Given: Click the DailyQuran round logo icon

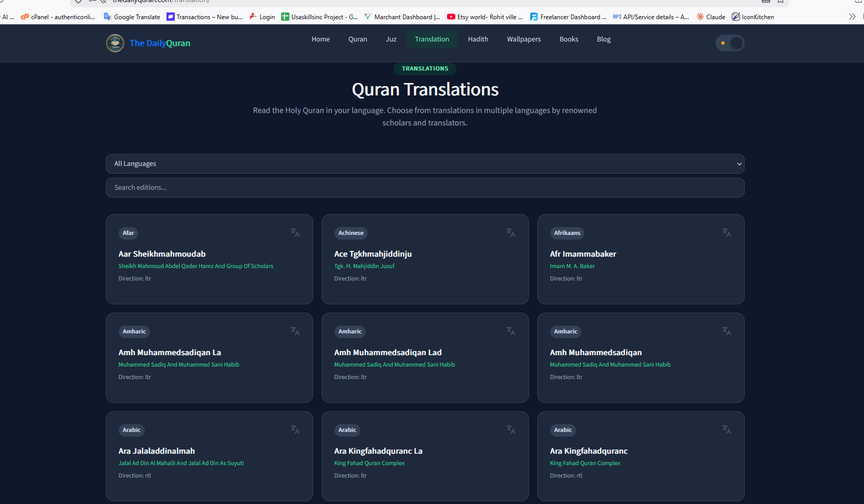Looking at the screenshot, I should pyautogui.click(x=115, y=43).
